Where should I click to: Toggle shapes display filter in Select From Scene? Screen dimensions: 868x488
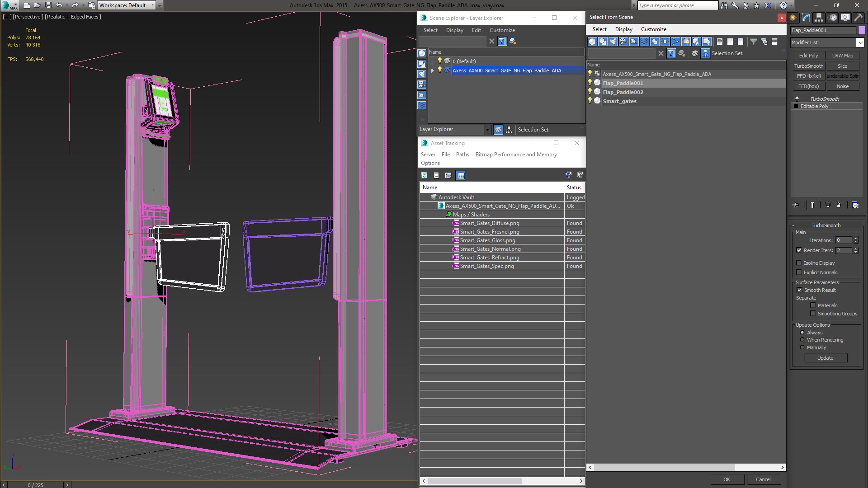click(603, 42)
